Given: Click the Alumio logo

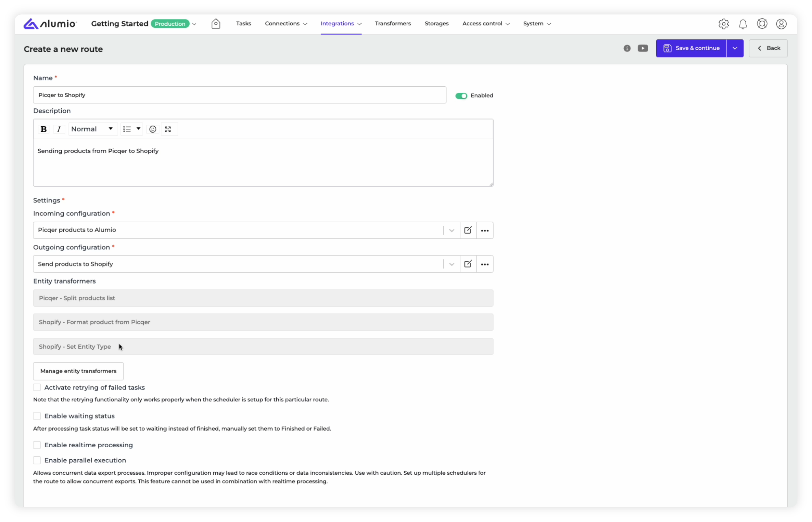Looking at the screenshot, I should point(50,24).
